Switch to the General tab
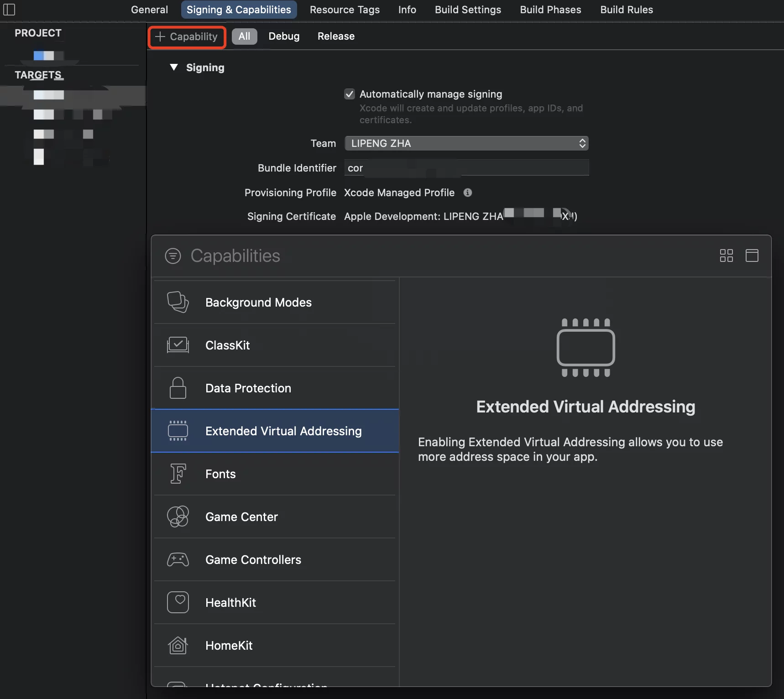The width and height of the screenshot is (784, 699). point(149,10)
